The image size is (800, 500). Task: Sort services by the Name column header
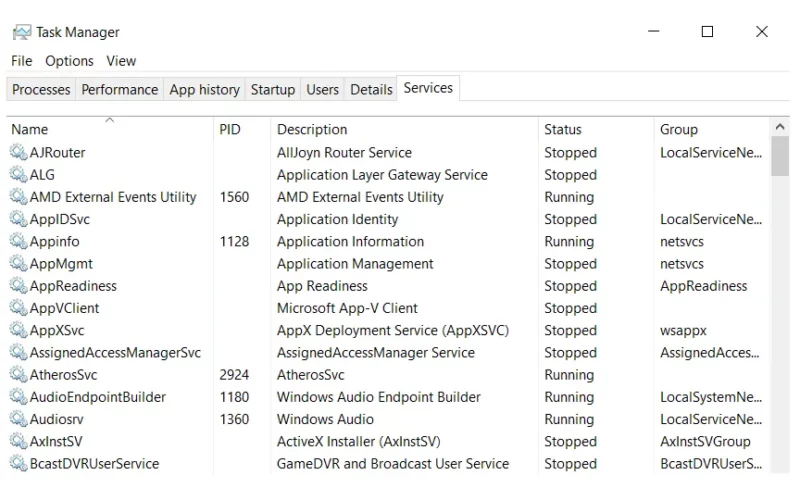110,129
